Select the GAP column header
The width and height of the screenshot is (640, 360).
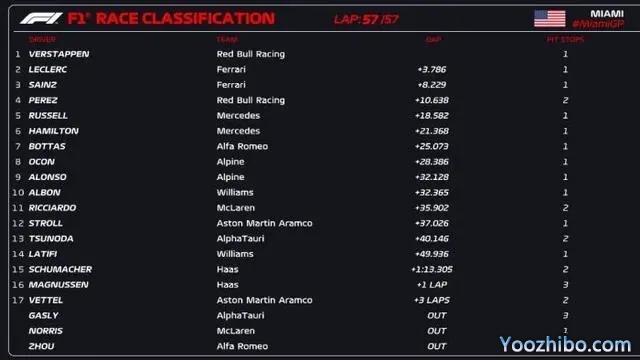pyautogui.click(x=433, y=40)
